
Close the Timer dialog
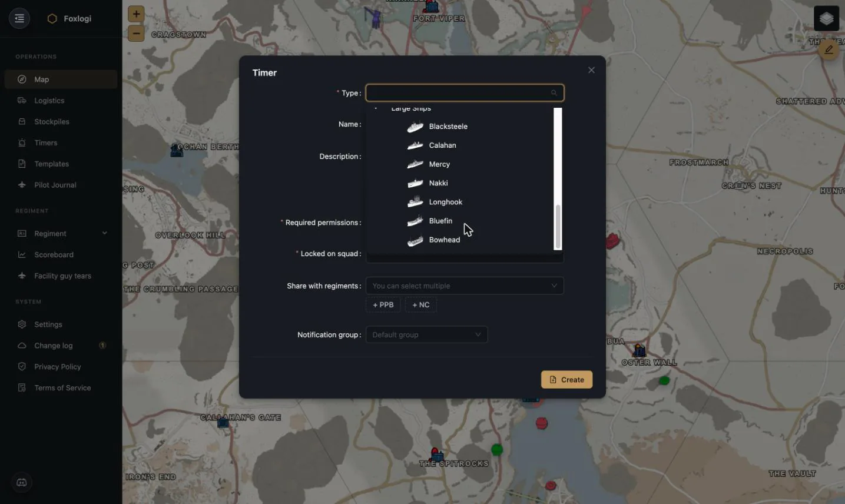[591, 70]
